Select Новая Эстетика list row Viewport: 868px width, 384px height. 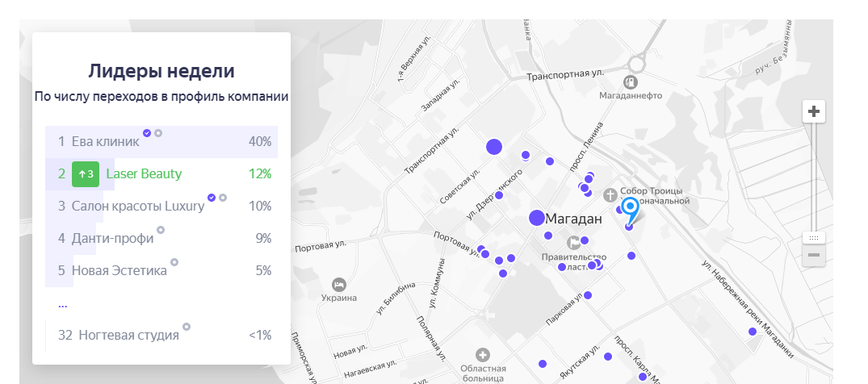(x=119, y=270)
